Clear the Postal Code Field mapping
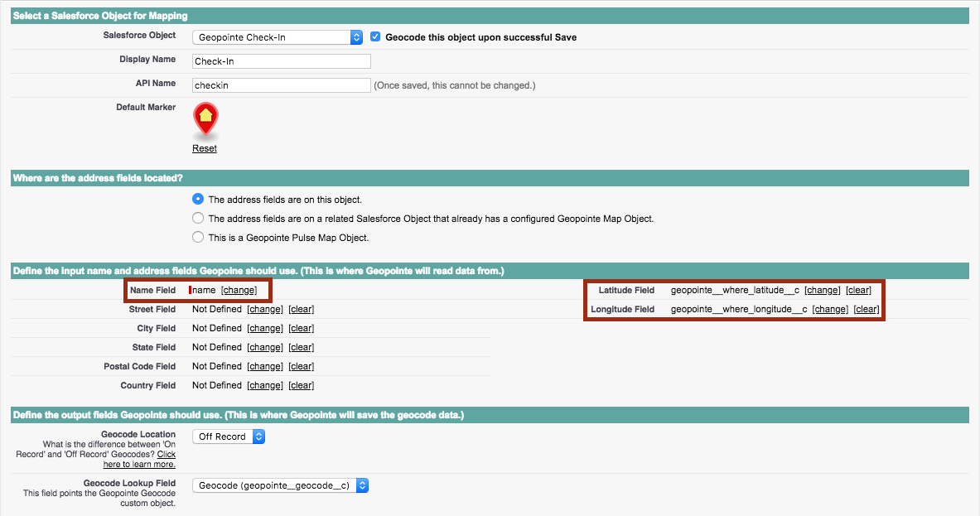 click(302, 367)
